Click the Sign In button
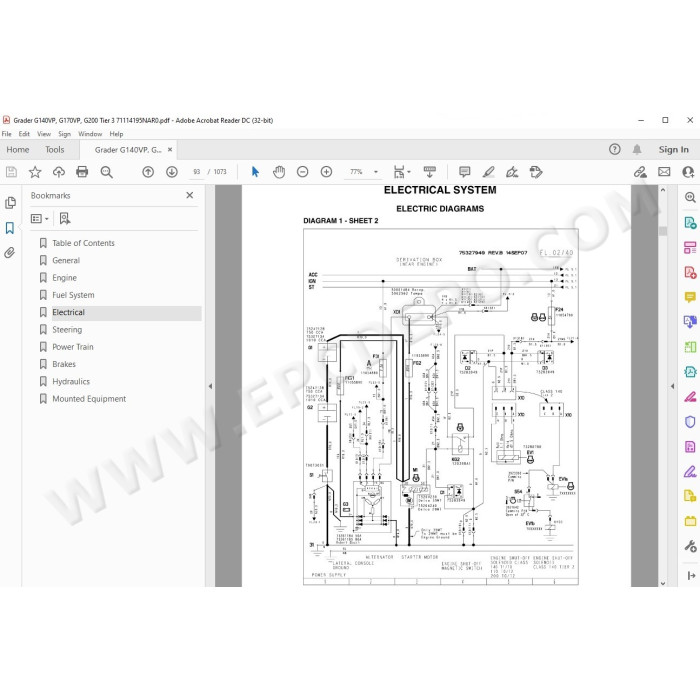This screenshot has width=700, height=700. [x=674, y=150]
